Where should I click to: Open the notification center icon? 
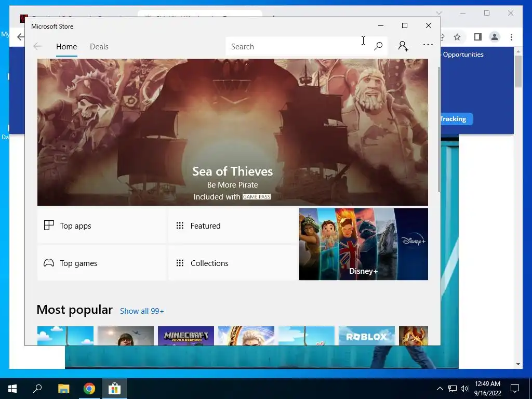(515, 389)
